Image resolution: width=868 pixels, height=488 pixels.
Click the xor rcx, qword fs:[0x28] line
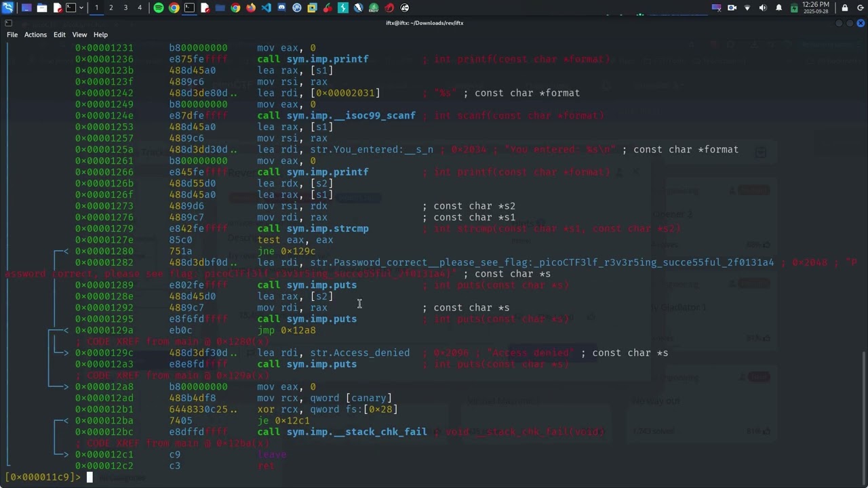[328, 409]
